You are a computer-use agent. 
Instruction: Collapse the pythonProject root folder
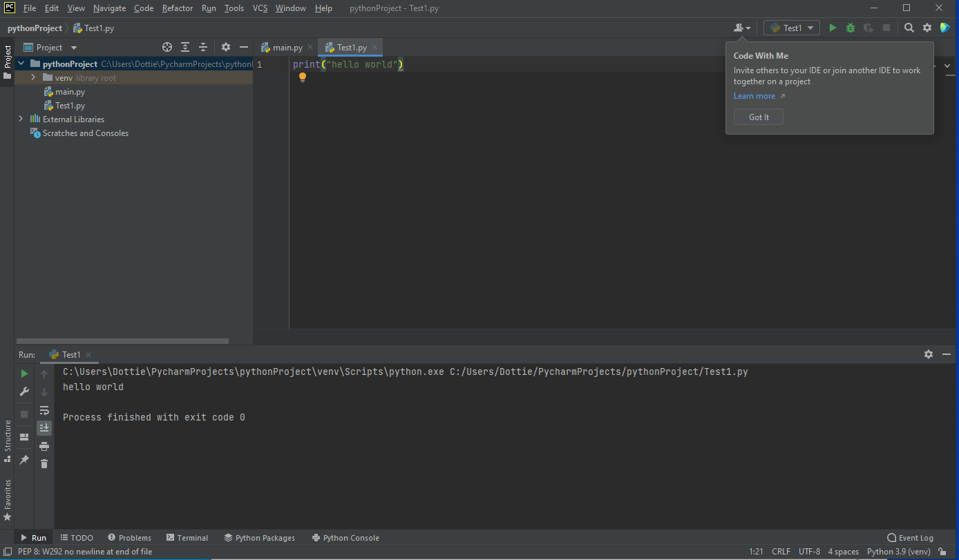21,64
